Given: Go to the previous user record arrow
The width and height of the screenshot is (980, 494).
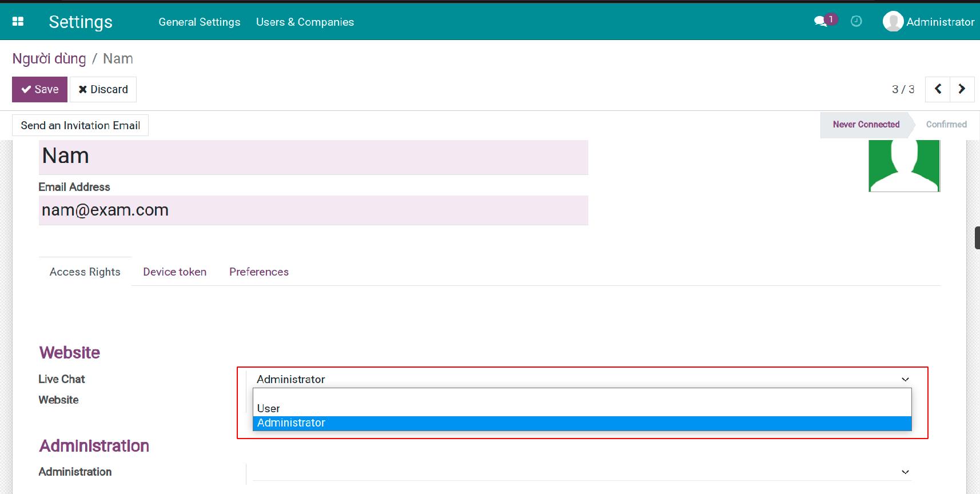Looking at the screenshot, I should pyautogui.click(x=938, y=89).
